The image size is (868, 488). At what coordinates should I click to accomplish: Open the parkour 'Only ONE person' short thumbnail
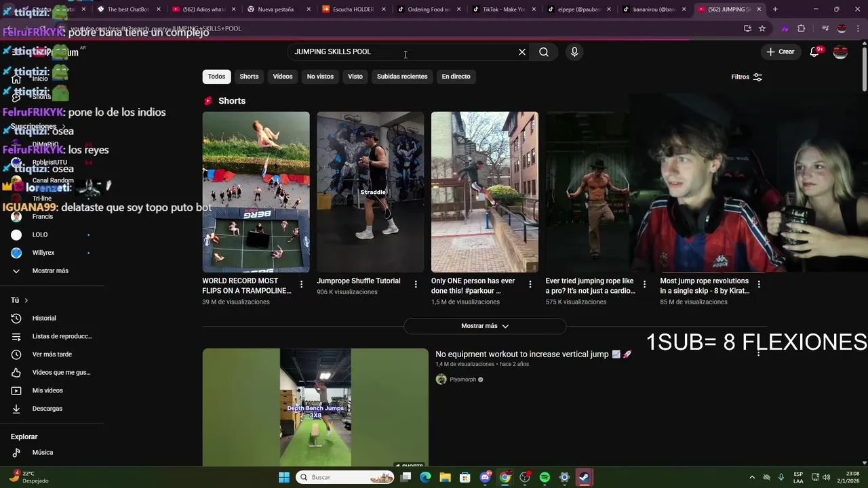tap(485, 192)
